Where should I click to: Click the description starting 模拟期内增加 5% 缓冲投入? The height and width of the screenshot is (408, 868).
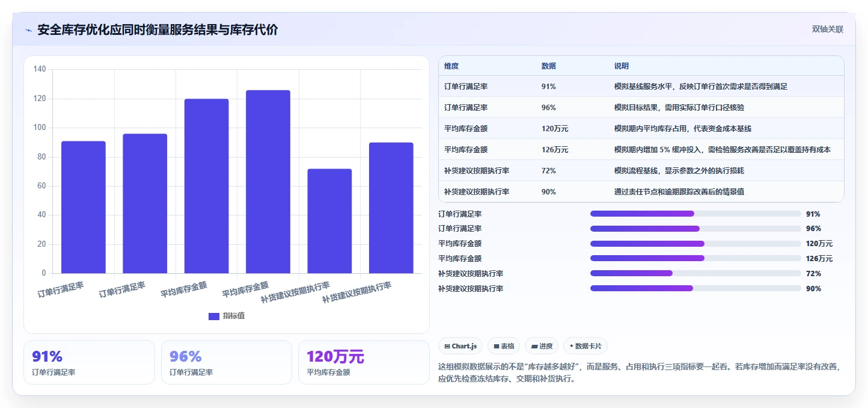(x=723, y=150)
